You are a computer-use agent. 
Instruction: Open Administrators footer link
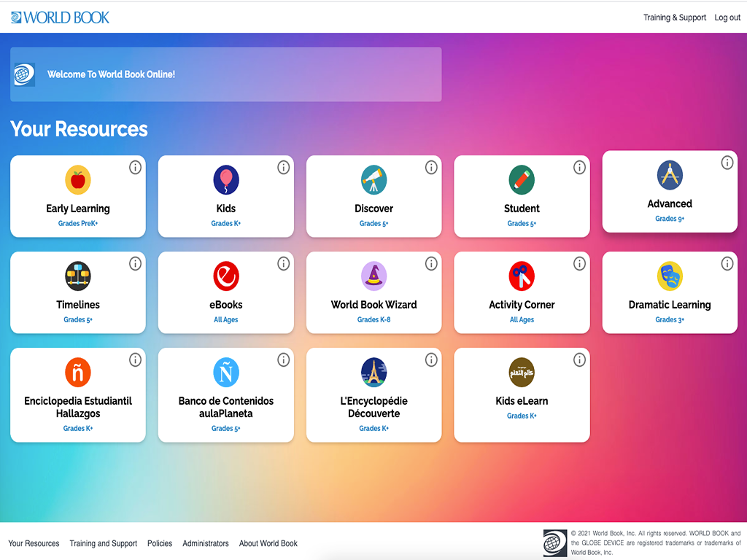[x=205, y=543]
